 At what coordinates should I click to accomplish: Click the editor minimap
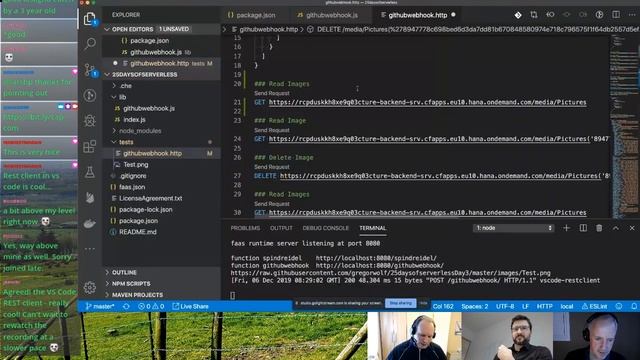point(624,127)
